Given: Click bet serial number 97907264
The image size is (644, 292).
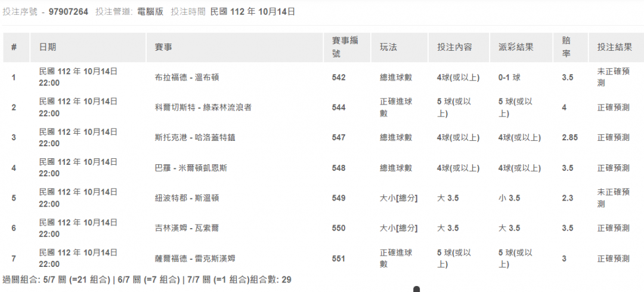Looking at the screenshot, I should click(68, 12).
